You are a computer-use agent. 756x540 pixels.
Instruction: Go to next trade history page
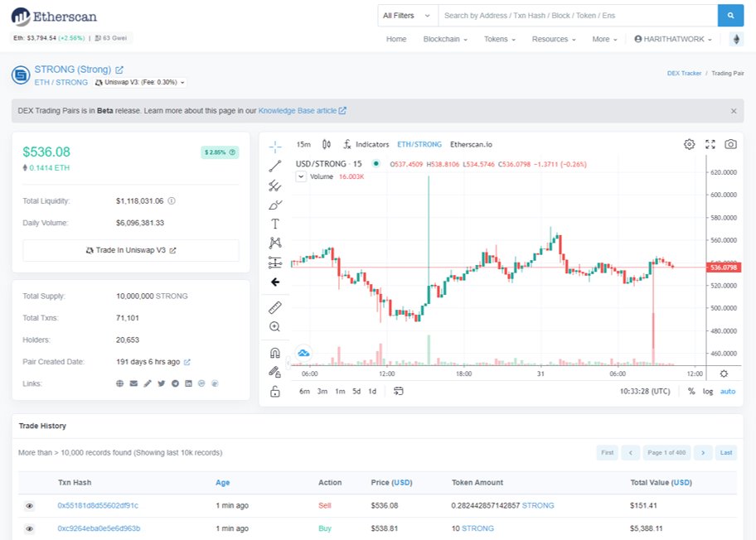click(702, 453)
